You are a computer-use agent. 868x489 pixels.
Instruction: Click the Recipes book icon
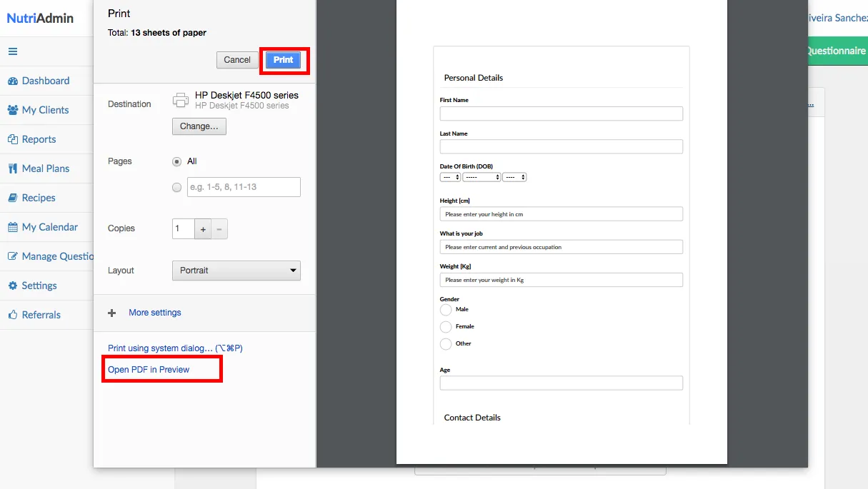point(13,198)
